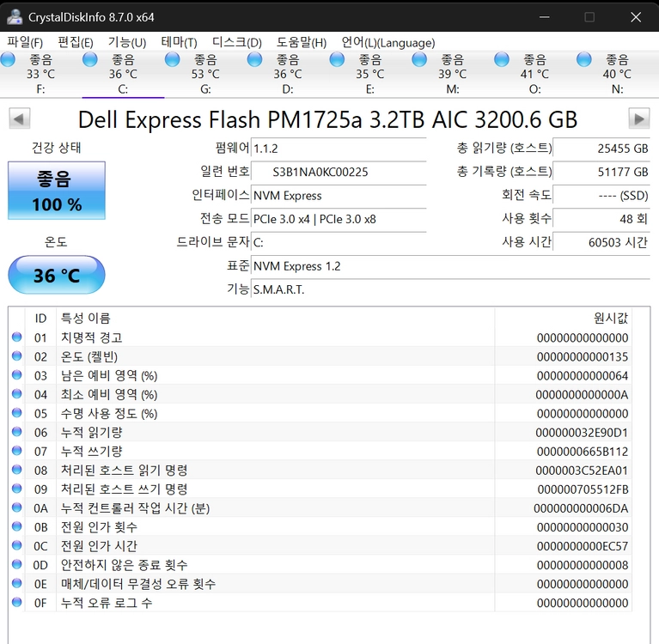Click transfer mode field PCIe 3.0 x4
The width and height of the screenshot is (659, 644).
click(339, 219)
